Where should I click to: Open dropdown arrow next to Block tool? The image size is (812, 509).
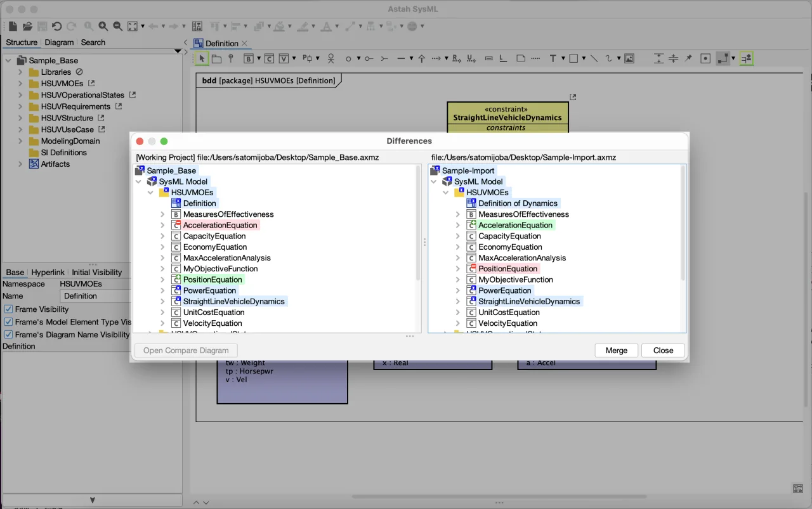258,58
